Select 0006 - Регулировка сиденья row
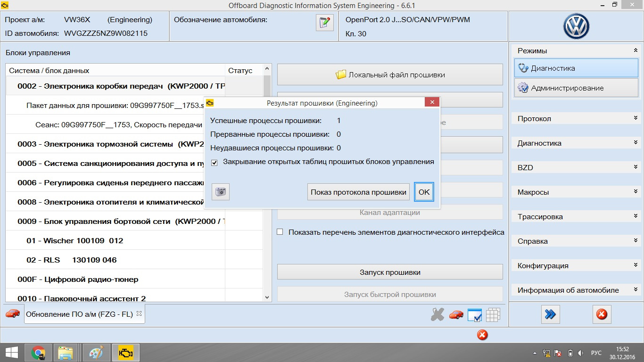The width and height of the screenshot is (644, 362). point(134,183)
